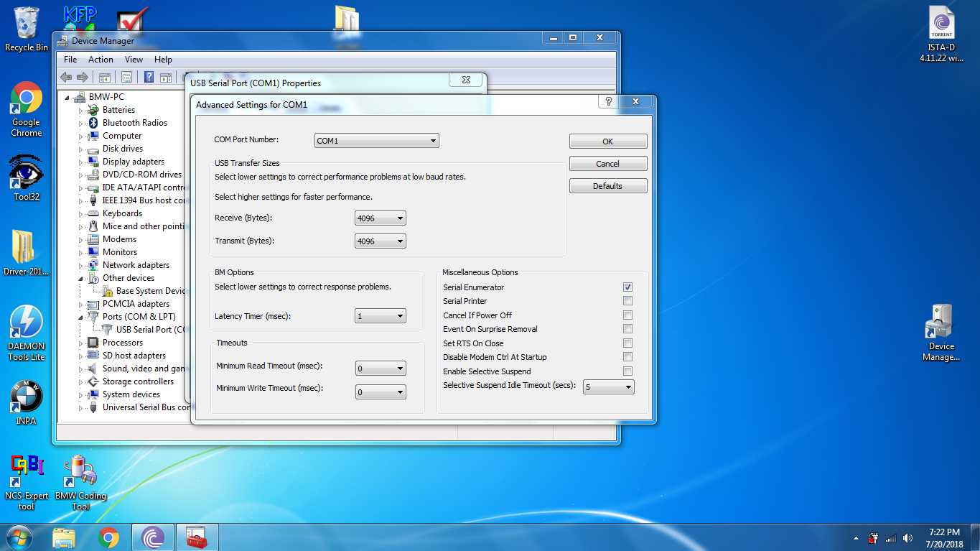
Task: Select the BMW-PC root node
Action: tap(106, 97)
